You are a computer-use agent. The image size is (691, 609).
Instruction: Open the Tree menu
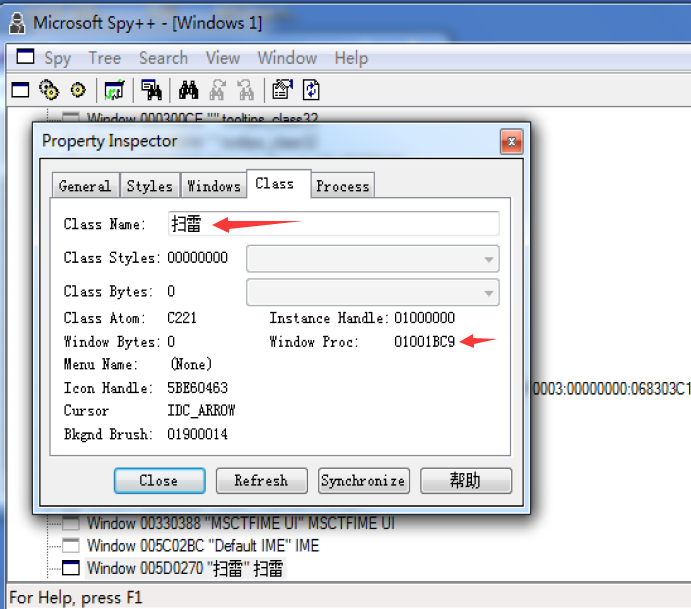104,58
